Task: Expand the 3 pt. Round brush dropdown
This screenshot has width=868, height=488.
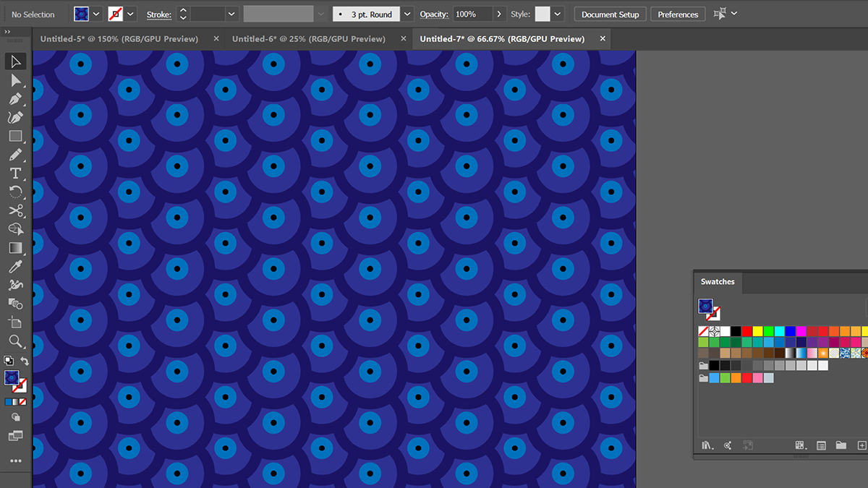Action: pos(407,14)
